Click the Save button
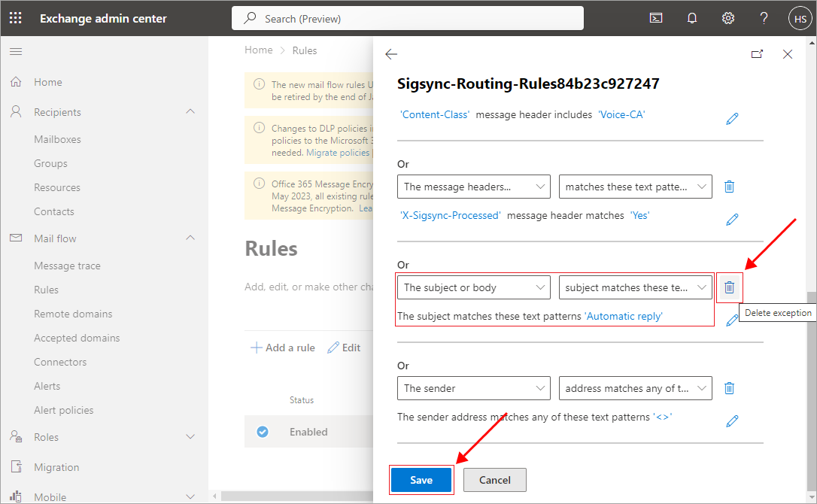This screenshot has height=504, width=817. (x=421, y=480)
